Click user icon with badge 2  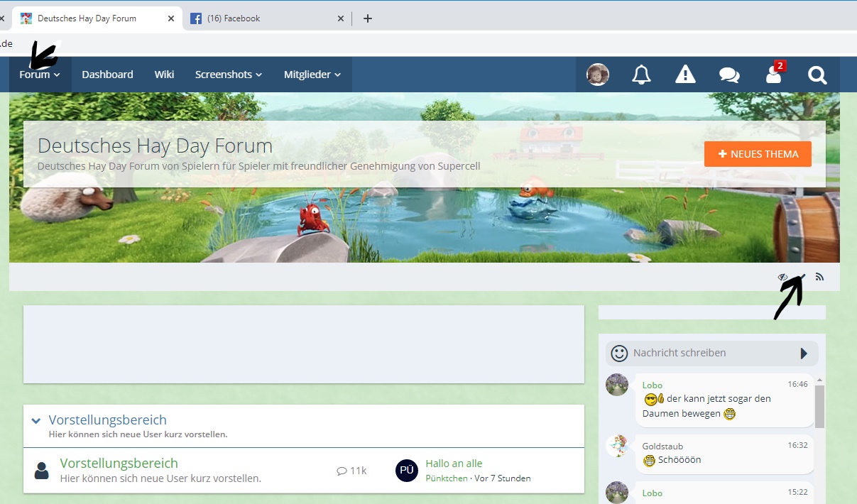pyautogui.click(x=774, y=75)
